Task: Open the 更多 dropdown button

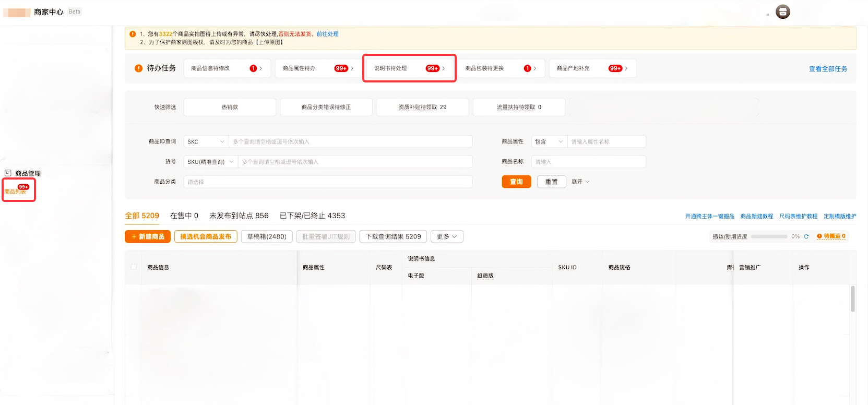Action: tap(447, 236)
